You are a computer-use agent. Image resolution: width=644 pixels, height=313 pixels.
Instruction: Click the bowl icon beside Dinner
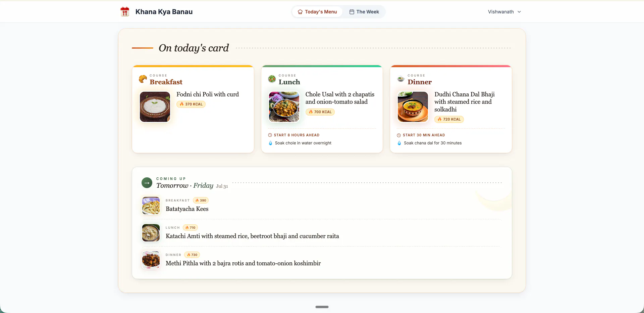(x=401, y=79)
